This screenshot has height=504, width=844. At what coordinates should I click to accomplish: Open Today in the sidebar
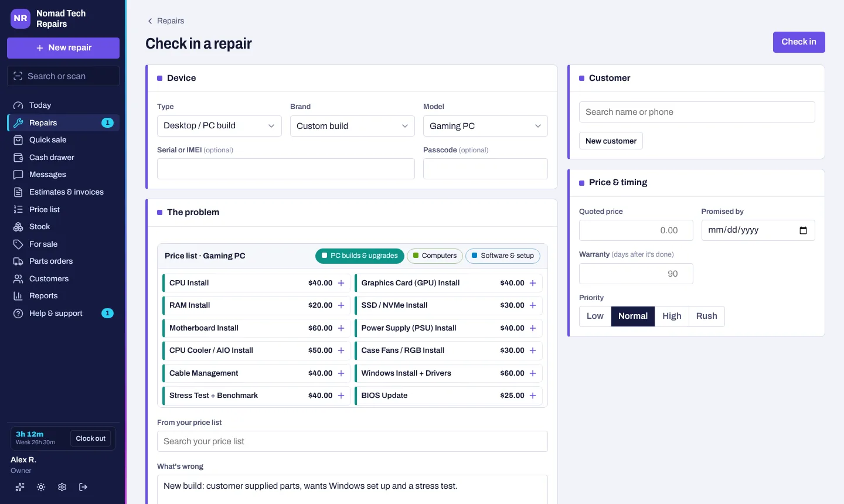[63, 105]
